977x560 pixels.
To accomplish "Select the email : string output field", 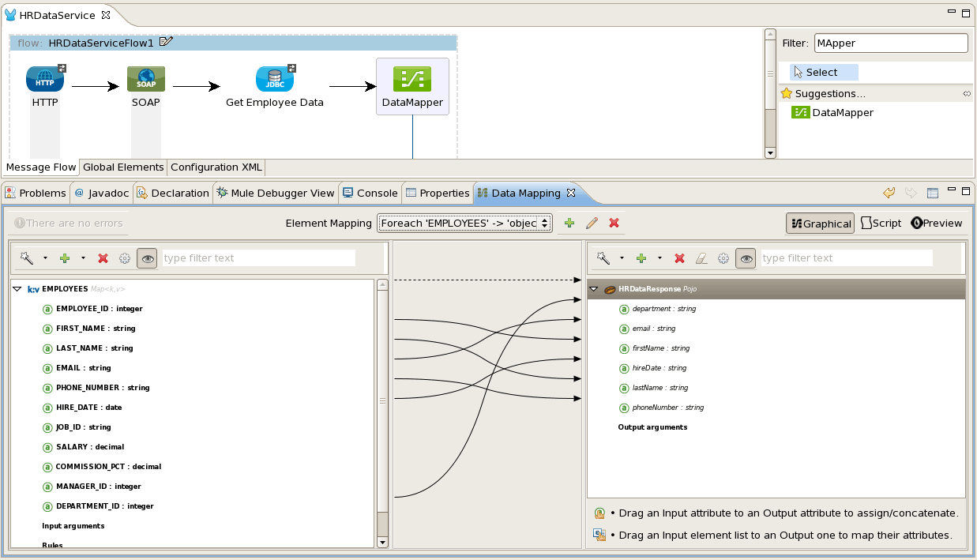I will coord(647,329).
